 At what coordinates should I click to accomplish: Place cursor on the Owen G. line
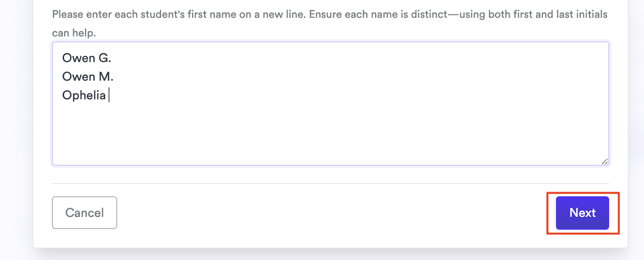point(87,58)
